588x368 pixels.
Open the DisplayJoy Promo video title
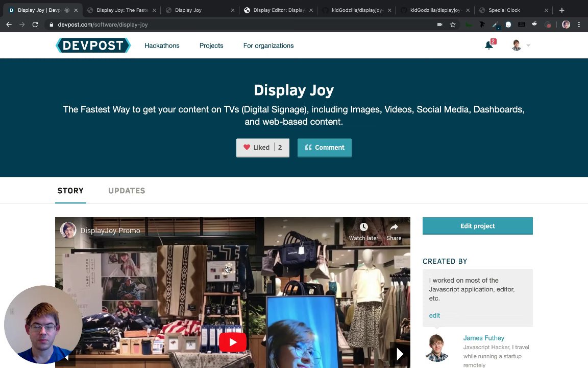(110, 231)
